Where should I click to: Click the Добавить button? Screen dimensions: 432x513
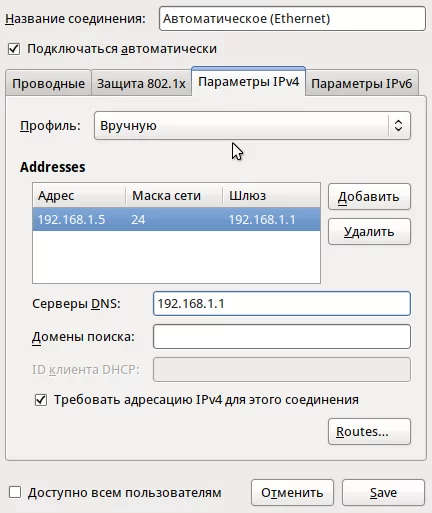pos(369,197)
